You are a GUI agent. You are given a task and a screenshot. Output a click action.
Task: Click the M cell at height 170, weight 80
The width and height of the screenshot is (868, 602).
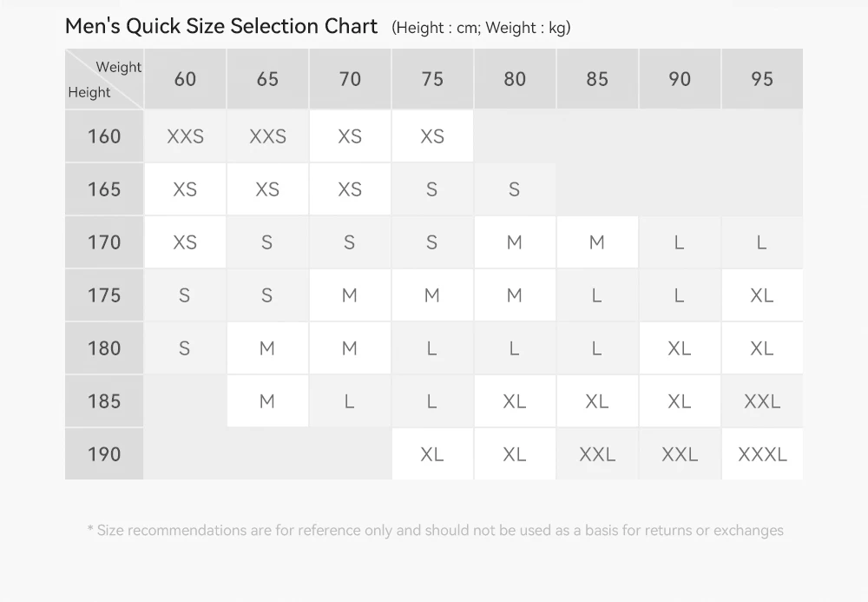(515, 242)
